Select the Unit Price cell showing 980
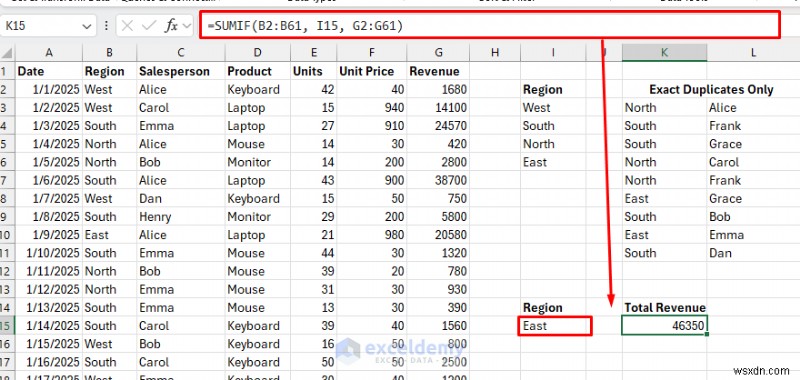The height and width of the screenshot is (380, 800). pyautogui.click(x=371, y=235)
